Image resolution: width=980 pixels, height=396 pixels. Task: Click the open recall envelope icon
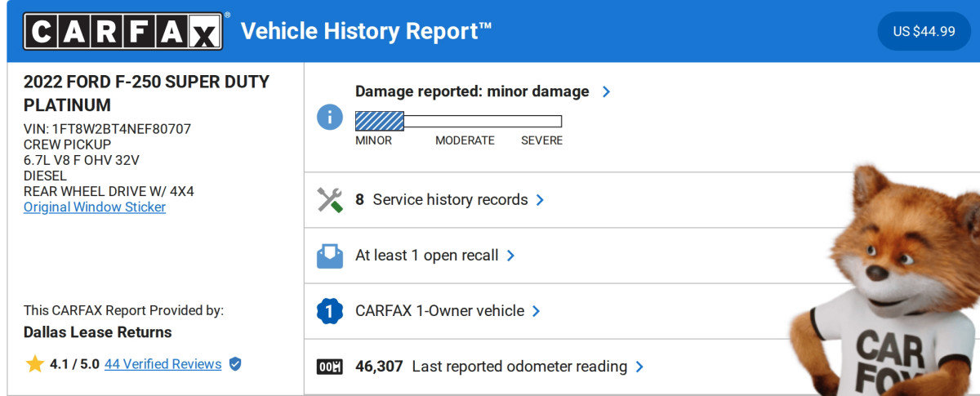(329, 256)
